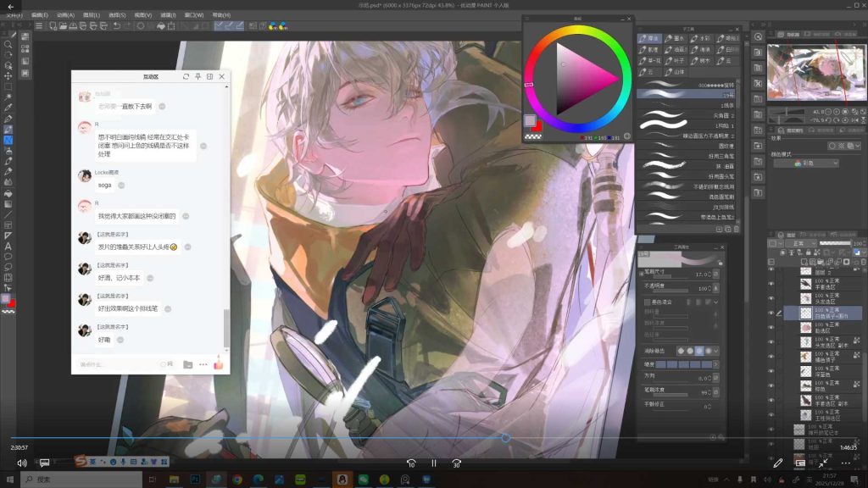Toggle visibility of the 头发选区 layer
Screen dimensions: 868x488
point(771,298)
